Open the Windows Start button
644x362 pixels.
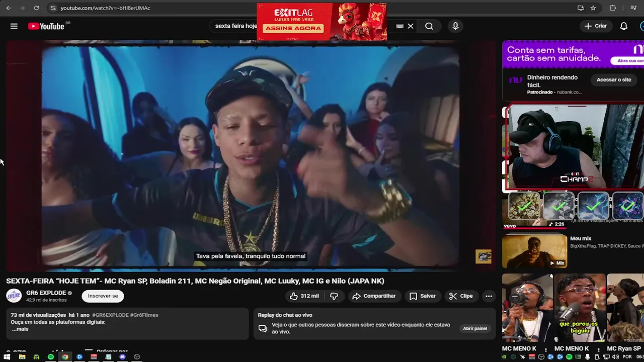7,357
